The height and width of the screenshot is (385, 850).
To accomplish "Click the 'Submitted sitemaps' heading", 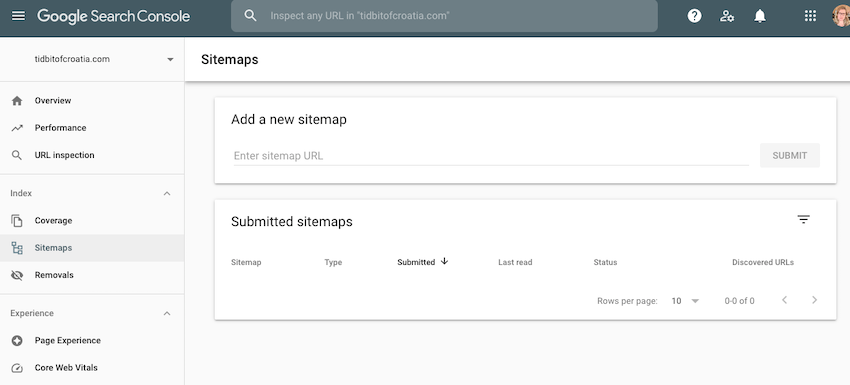I will coord(292,222).
